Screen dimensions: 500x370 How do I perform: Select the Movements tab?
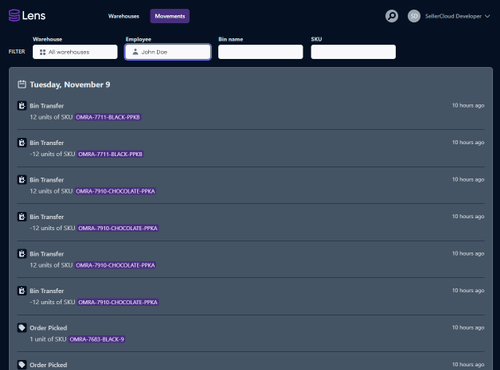[170, 16]
